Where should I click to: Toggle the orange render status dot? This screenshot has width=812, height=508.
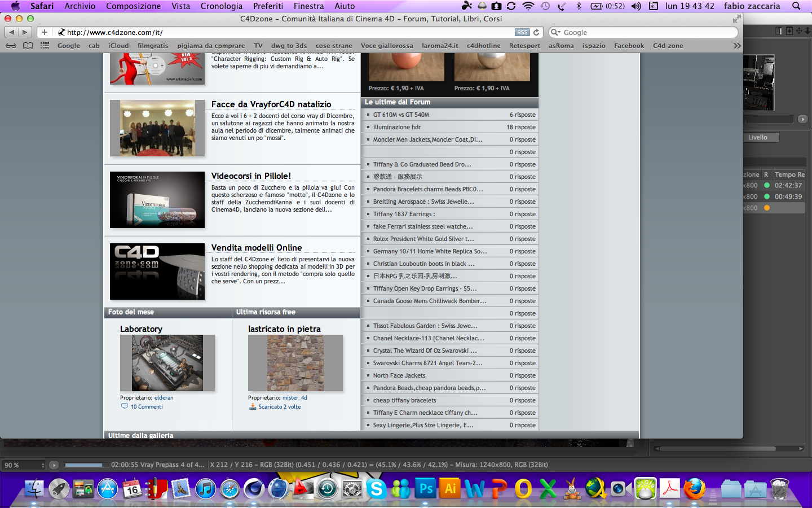point(767,208)
